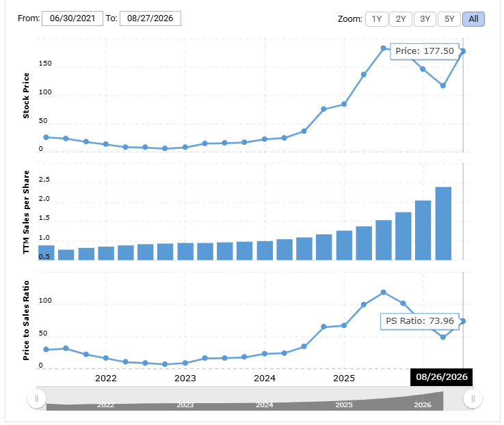Click the 2024 x-axis label

[265, 378]
